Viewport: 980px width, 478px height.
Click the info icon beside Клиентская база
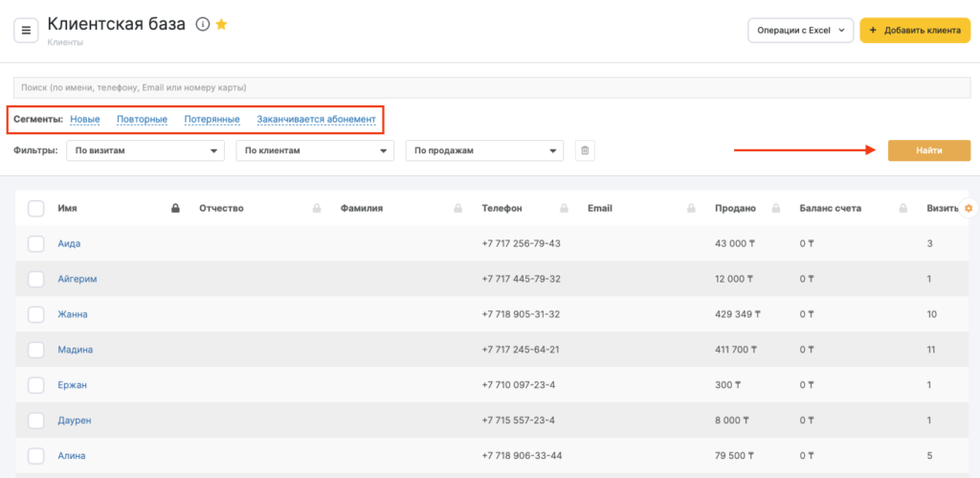pyautogui.click(x=202, y=24)
